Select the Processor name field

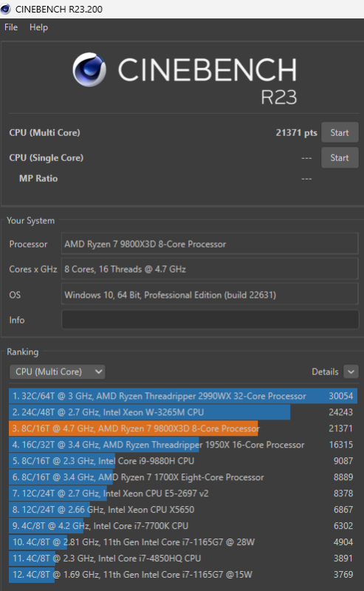pyautogui.click(x=210, y=244)
